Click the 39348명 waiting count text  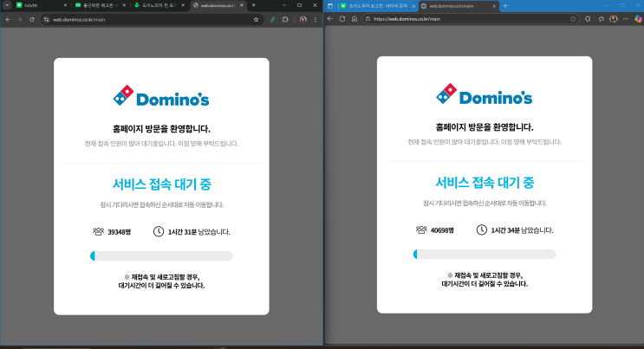[x=119, y=232]
